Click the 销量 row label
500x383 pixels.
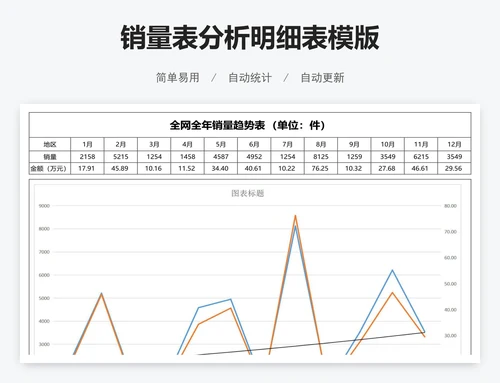[x=50, y=157]
